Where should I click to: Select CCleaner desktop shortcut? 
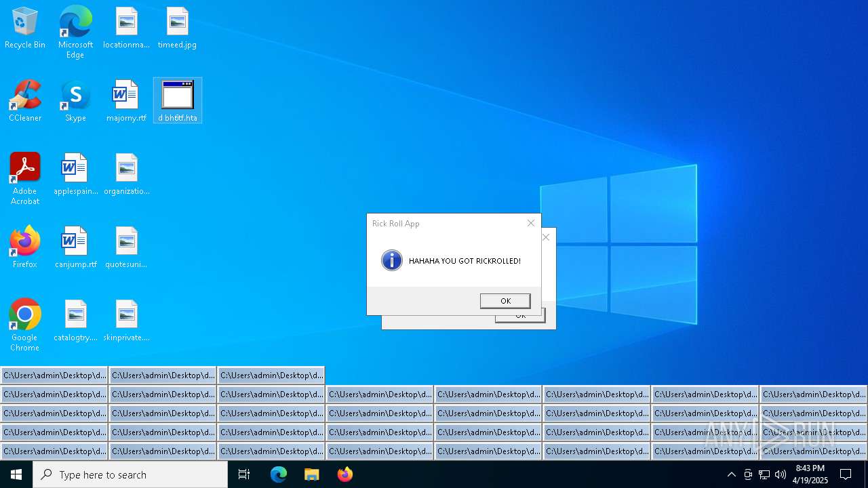25,102
